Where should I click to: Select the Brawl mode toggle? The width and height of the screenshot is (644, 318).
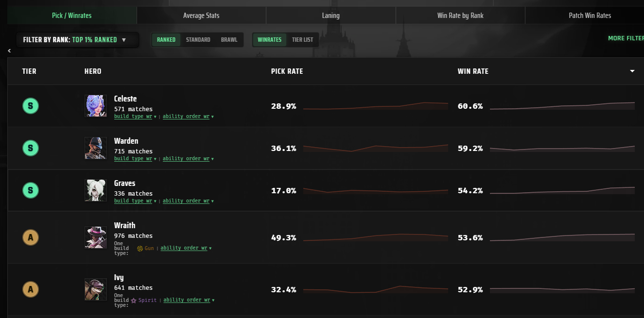pos(229,40)
